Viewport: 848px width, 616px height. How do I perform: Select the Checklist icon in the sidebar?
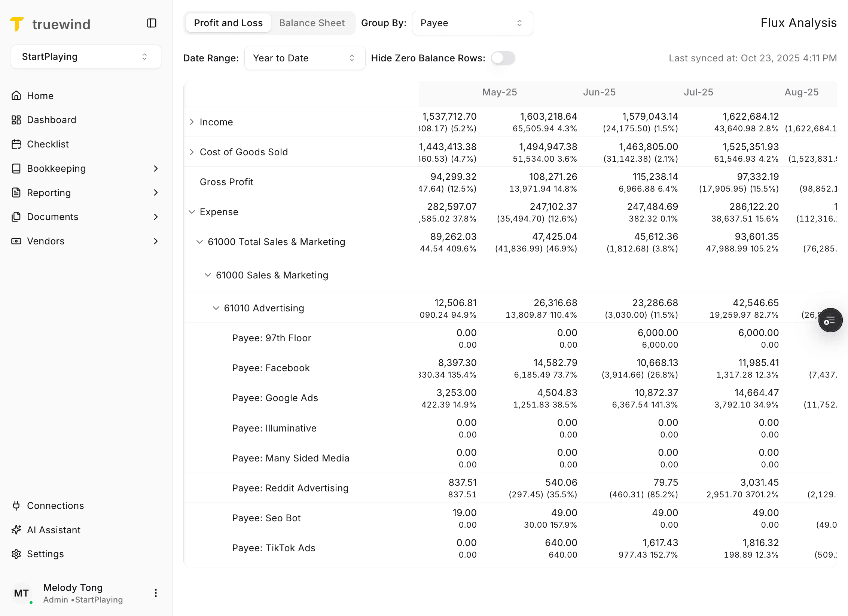tap(16, 144)
